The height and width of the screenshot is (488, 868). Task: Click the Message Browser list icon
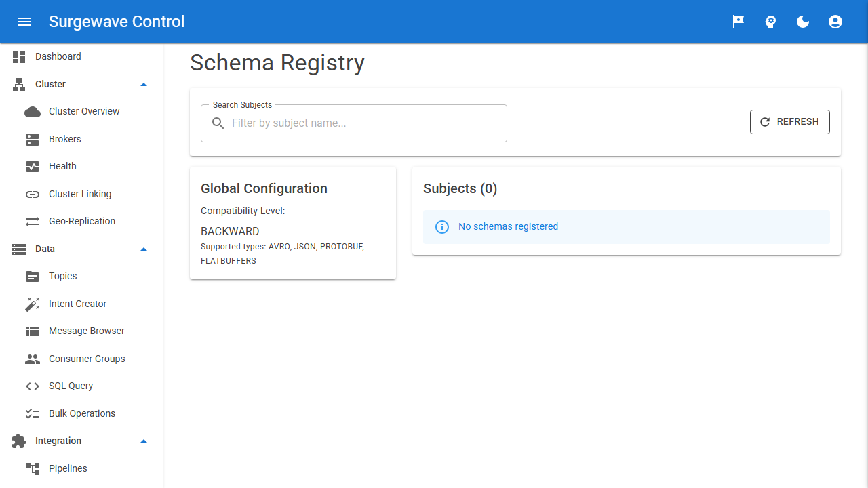click(33, 331)
